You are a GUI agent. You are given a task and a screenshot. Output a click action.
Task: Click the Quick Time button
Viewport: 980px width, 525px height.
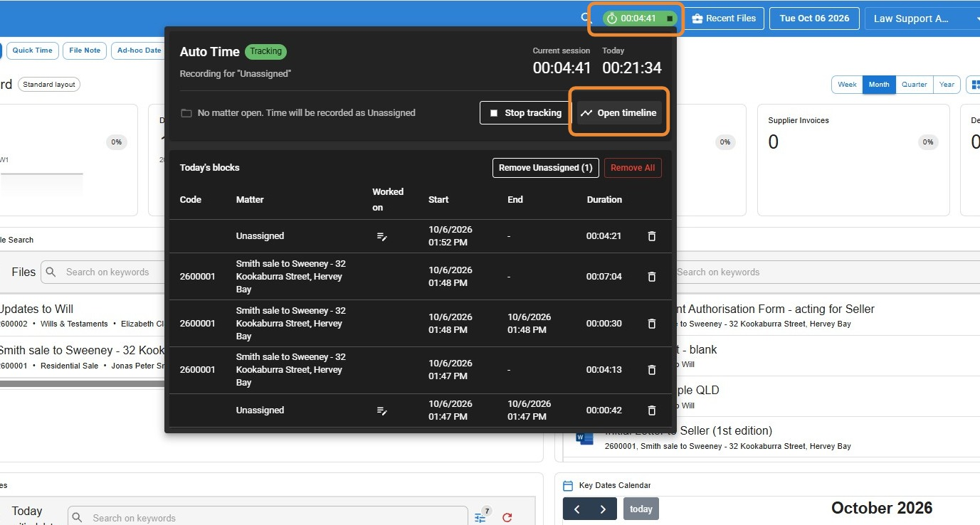32,51
